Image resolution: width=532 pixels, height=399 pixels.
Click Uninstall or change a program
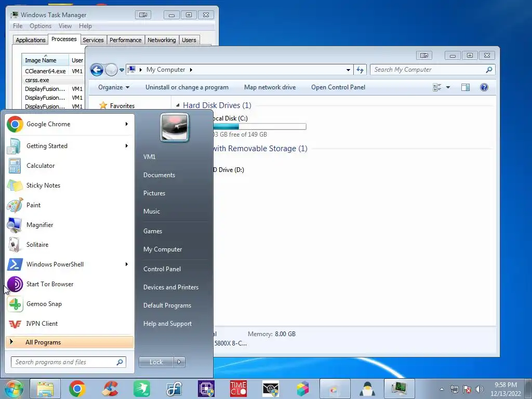coord(187,87)
